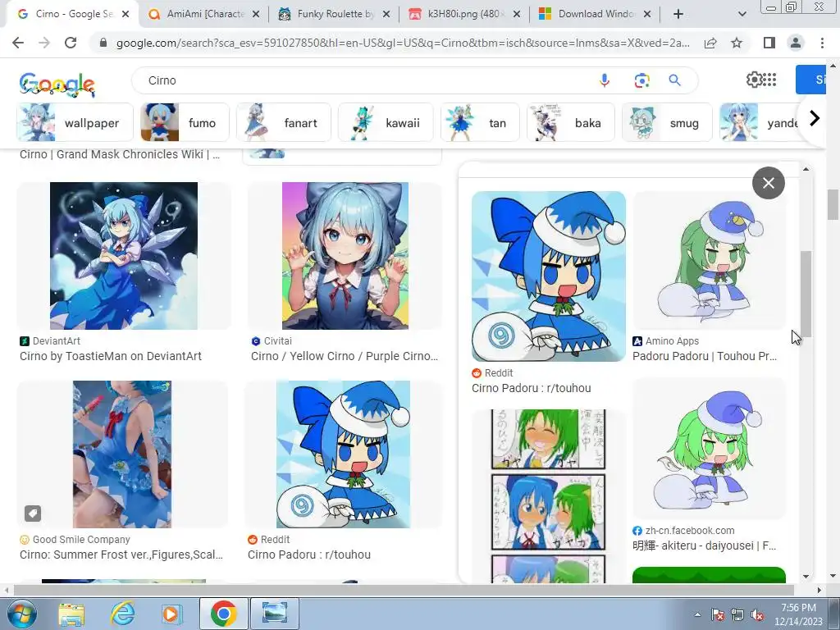Screen dimensions: 840x630
Task: Click the voice search microphone icon
Action: click(605, 80)
